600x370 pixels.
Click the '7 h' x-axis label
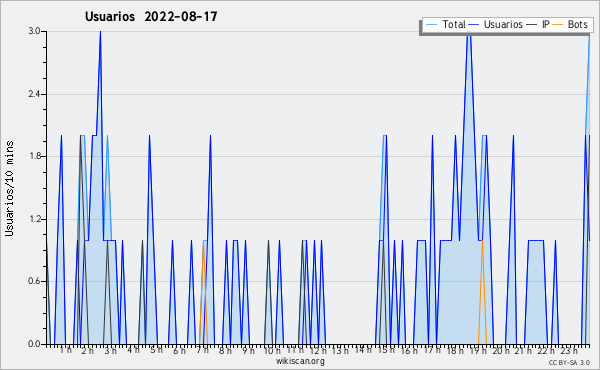tap(202, 350)
